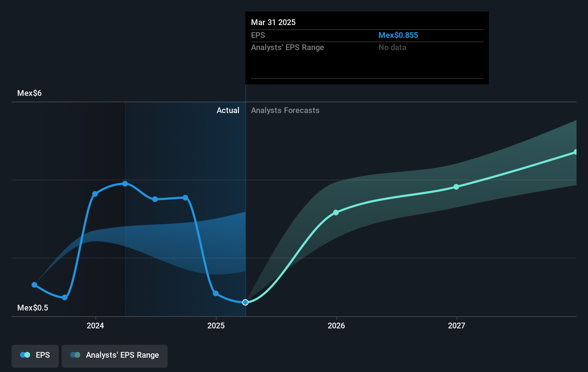
Task: Click the 2027 x-axis label
Action: pyautogui.click(x=457, y=325)
